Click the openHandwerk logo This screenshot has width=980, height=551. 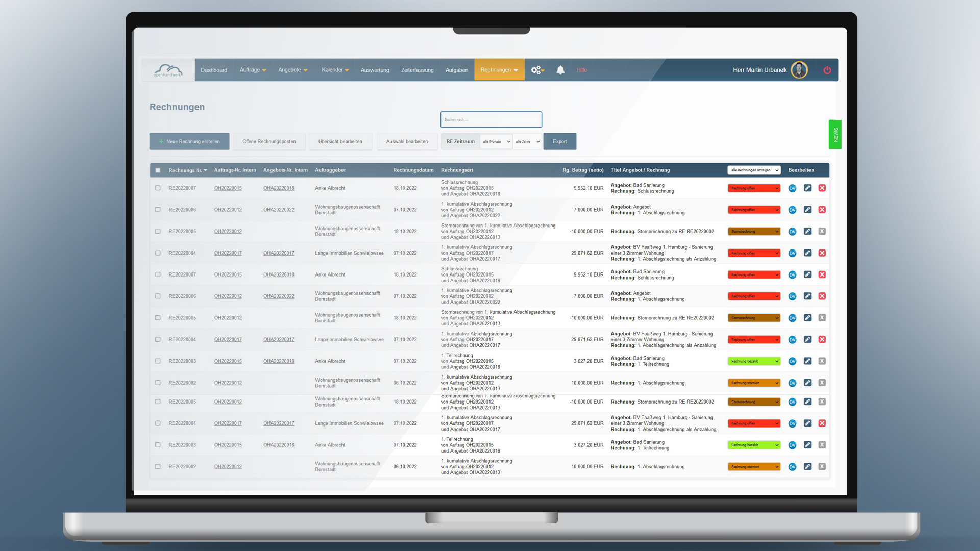(168, 70)
